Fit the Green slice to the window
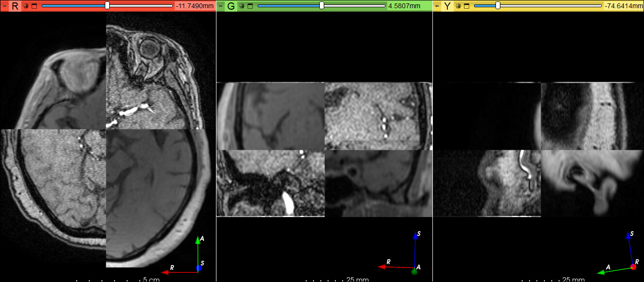This screenshot has width=644, height=282. tap(242, 6)
